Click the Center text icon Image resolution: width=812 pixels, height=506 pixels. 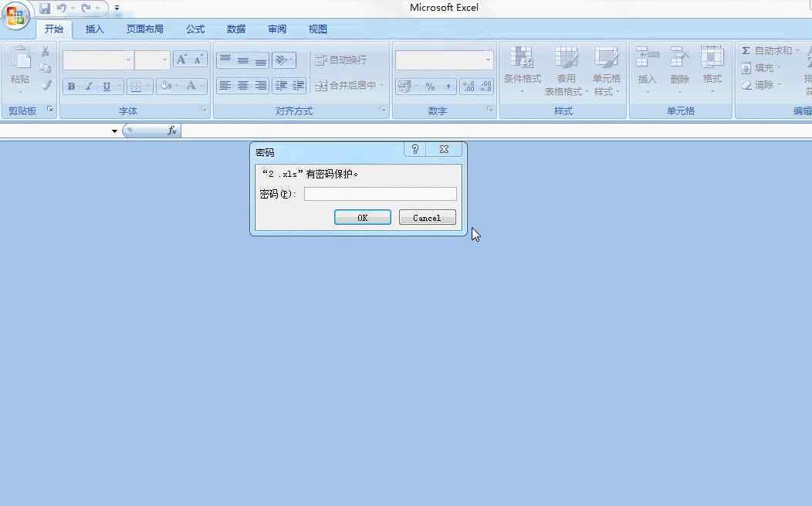243,86
